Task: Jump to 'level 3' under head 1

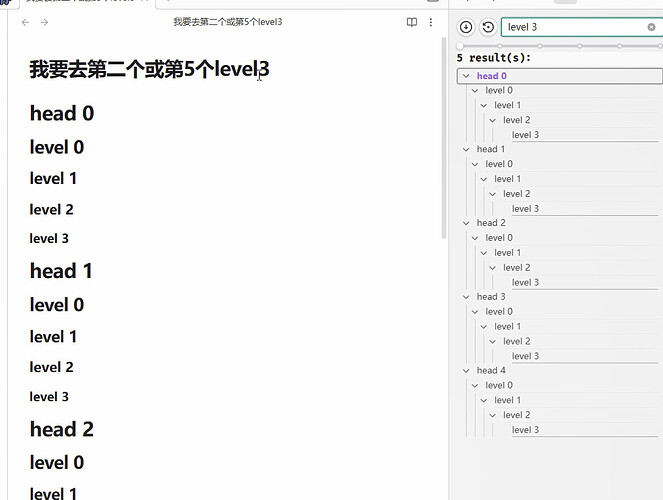Action: pos(525,209)
